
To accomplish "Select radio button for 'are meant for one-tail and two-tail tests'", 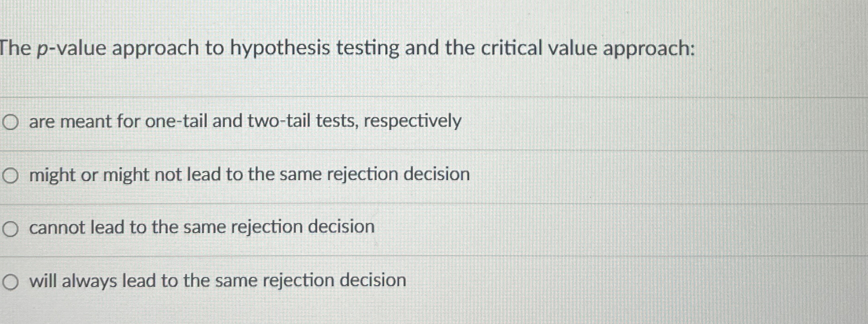I will [x=12, y=121].
